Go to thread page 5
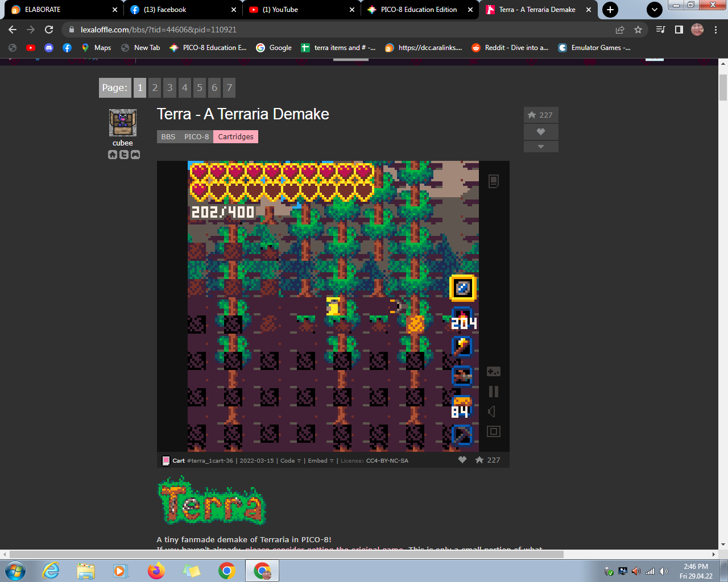The image size is (728, 582). click(x=200, y=88)
